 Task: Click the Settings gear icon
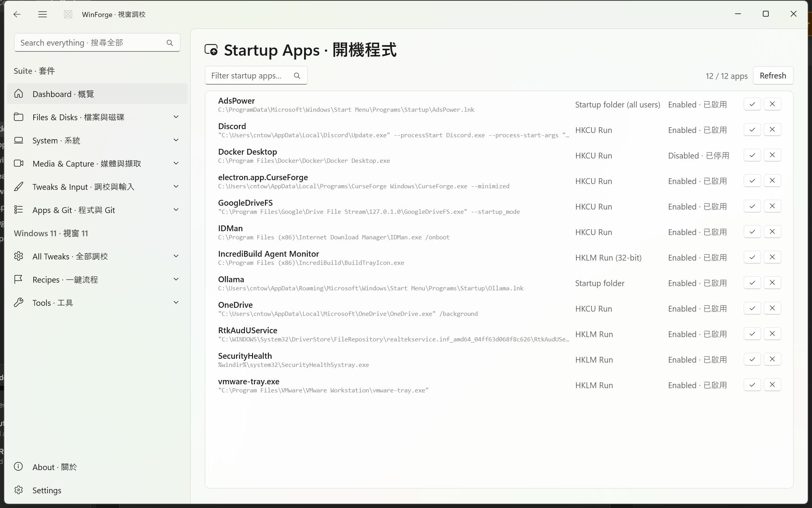[19, 490]
